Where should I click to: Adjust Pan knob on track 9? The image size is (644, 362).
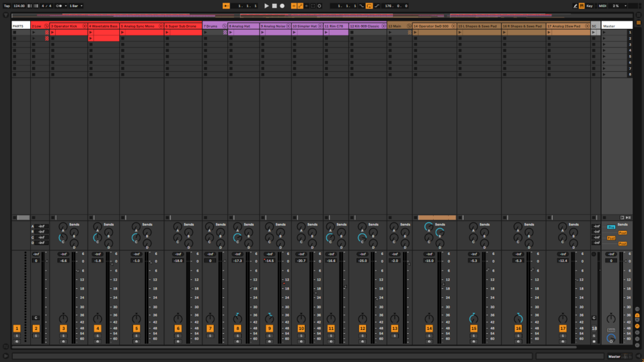(269, 318)
